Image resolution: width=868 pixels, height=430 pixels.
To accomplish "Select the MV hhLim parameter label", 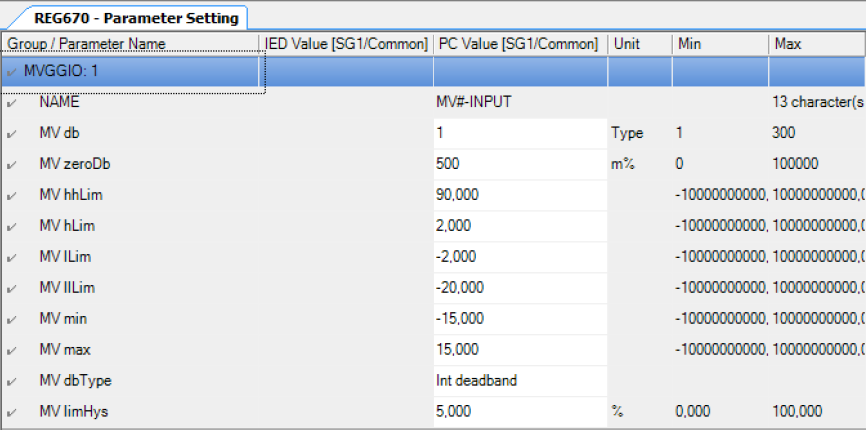I will (71, 195).
